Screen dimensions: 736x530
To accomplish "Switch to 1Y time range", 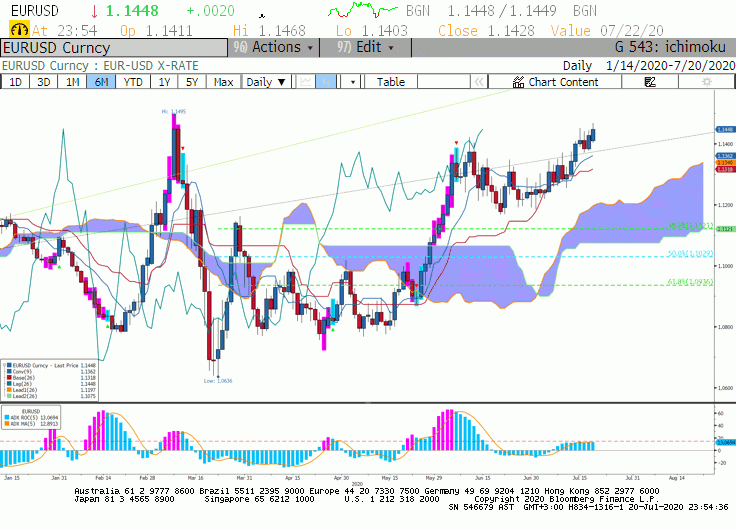I will (x=164, y=82).
